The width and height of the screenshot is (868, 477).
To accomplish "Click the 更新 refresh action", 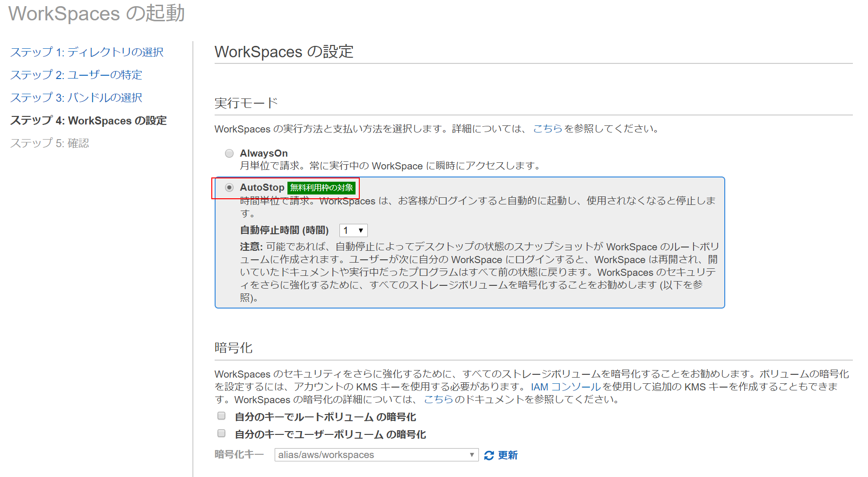I will point(507,455).
